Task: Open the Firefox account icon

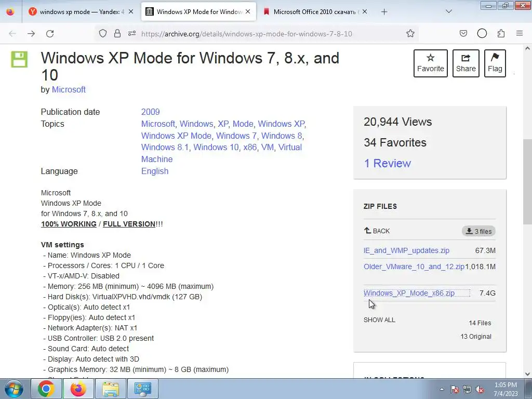Action: coord(482,33)
